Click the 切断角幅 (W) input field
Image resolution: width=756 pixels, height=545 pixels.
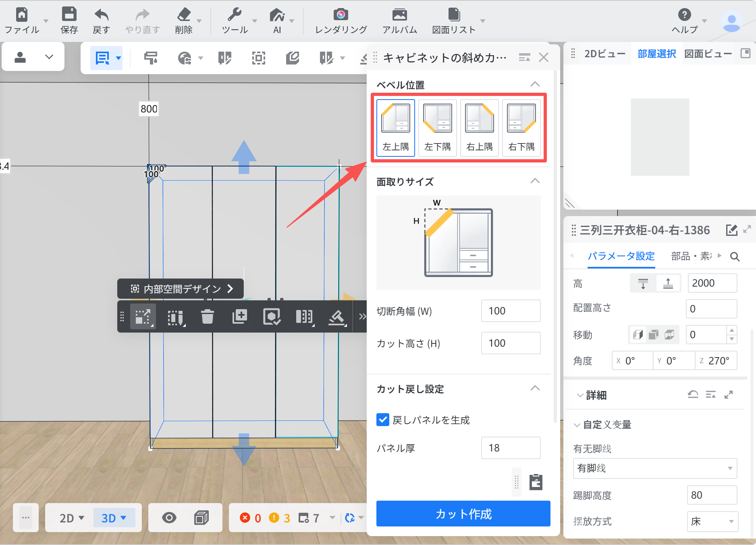coord(511,311)
